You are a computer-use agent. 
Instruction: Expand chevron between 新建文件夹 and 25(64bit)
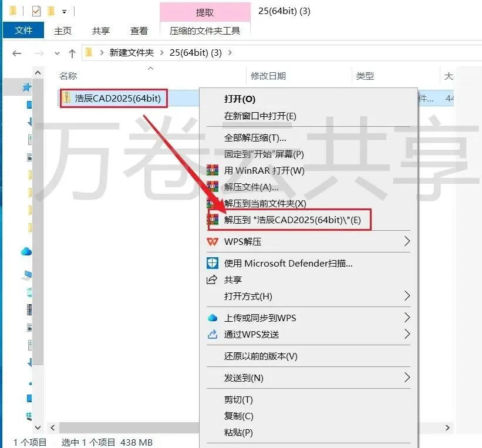(x=161, y=53)
